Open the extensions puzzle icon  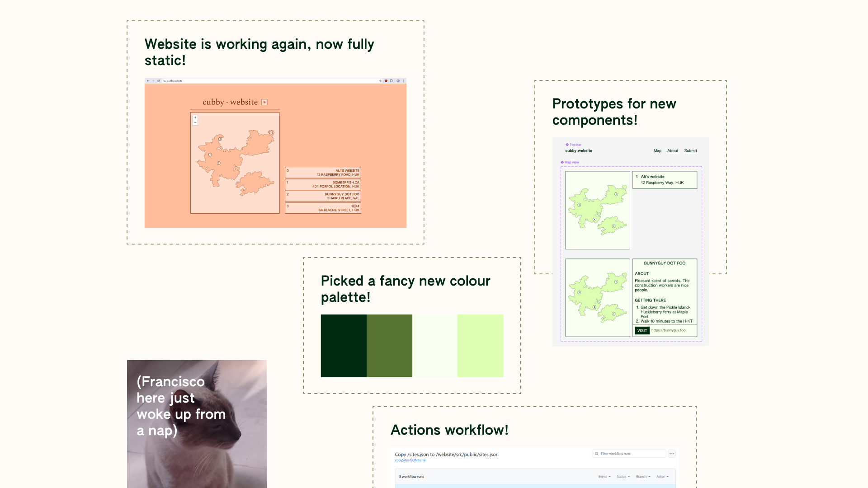pyautogui.click(x=392, y=81)
